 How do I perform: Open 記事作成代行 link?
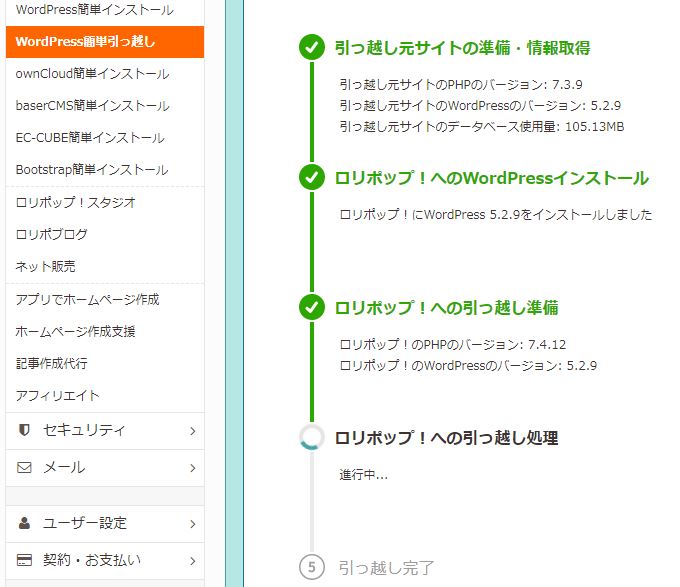click(52, 363)
